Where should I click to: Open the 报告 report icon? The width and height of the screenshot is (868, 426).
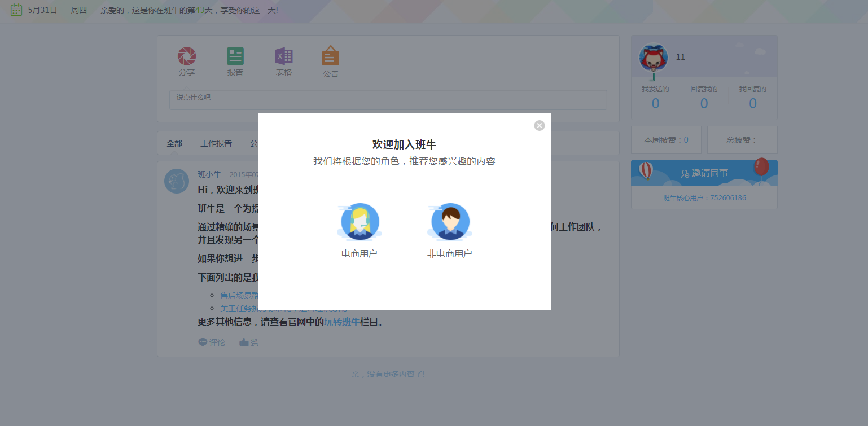coord(235,56)
